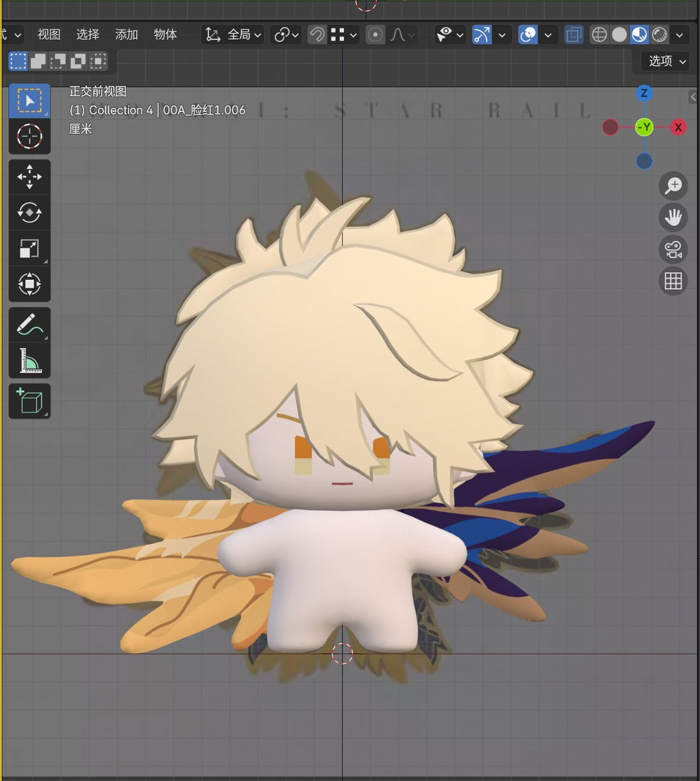Open the 选择 menu
The height and width of the screenshot is (781, 700).
pos(87,34)
